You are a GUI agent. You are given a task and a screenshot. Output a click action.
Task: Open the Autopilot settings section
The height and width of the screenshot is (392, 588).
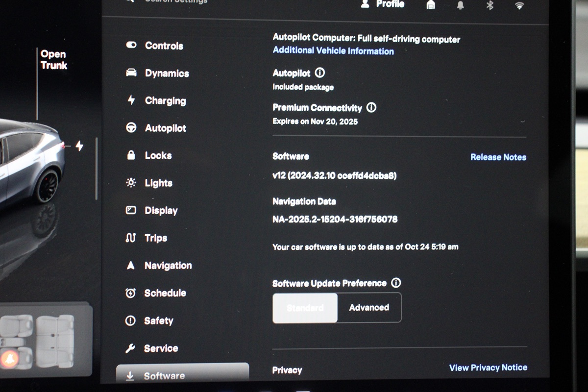tap(165, 128)
